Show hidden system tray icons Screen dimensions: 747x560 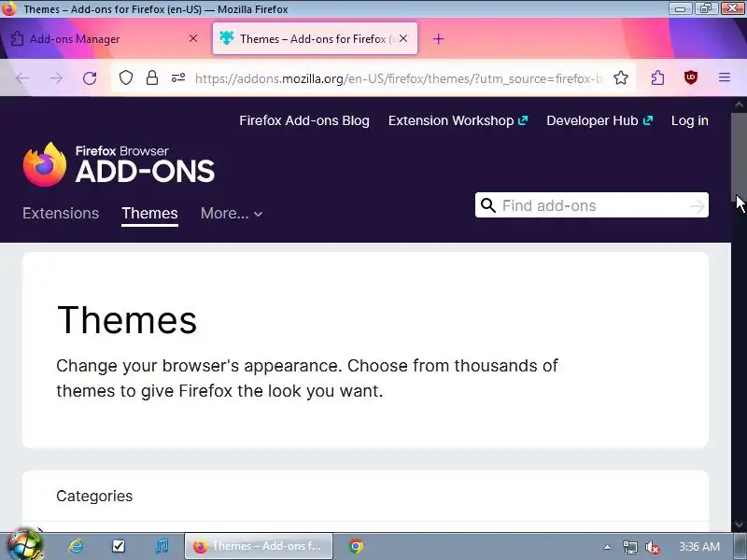click(607, 547)
